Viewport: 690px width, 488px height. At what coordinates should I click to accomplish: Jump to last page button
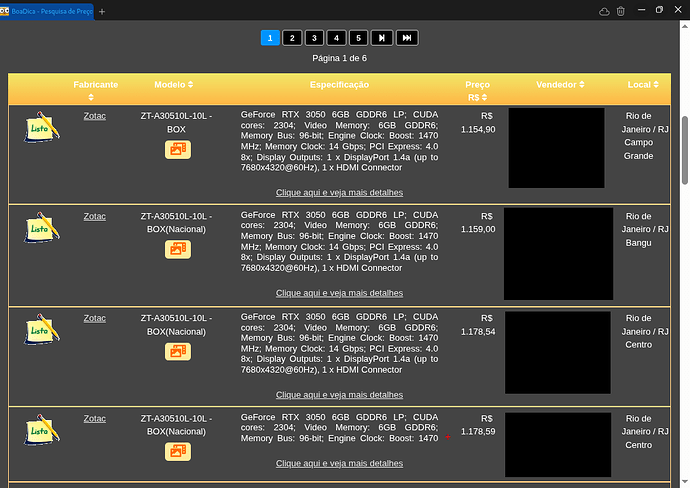pos(407,38)
